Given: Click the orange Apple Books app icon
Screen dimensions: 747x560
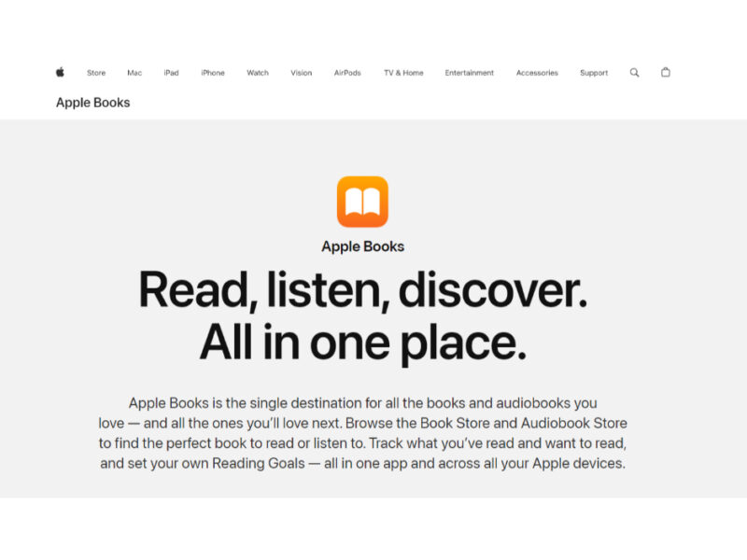Looking at the screenshot, I should coord(362,202).
